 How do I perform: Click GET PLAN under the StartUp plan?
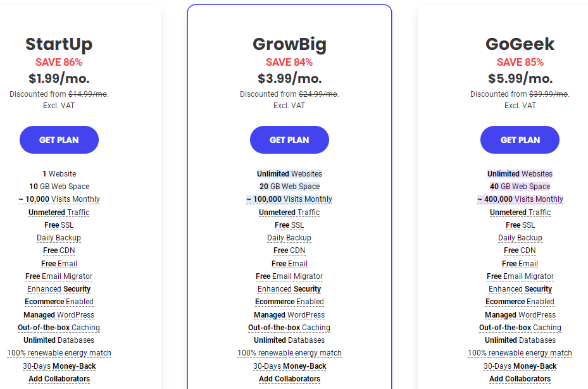[x=59, y=140]
